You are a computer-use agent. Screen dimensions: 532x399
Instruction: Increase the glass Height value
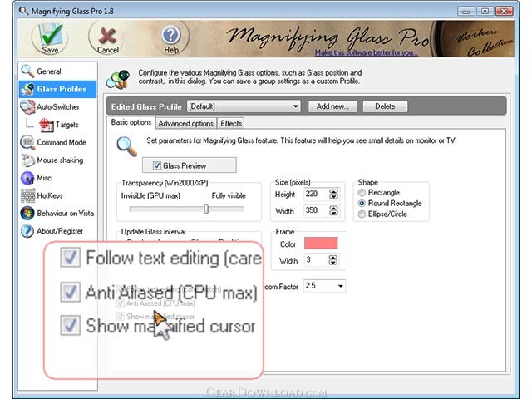click(x=334, y=192)
